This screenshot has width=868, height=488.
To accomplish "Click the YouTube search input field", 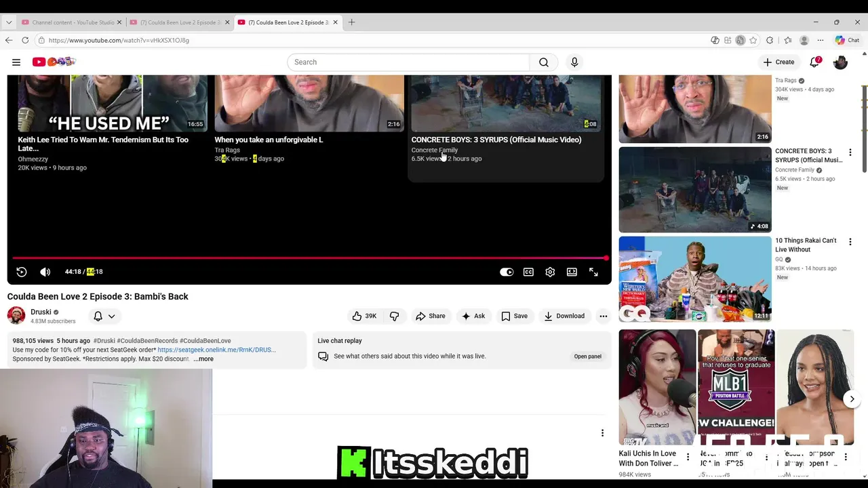I will coord(408,62).
